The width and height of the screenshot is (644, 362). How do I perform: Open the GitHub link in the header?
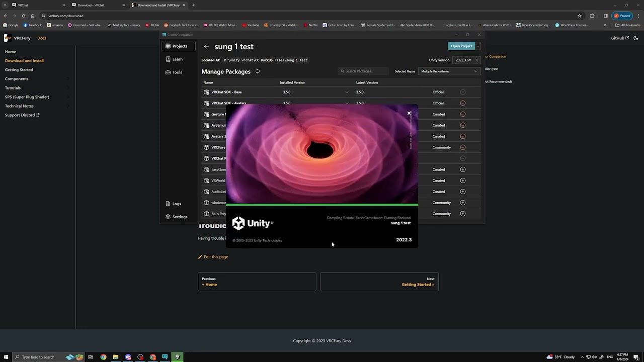620,38
